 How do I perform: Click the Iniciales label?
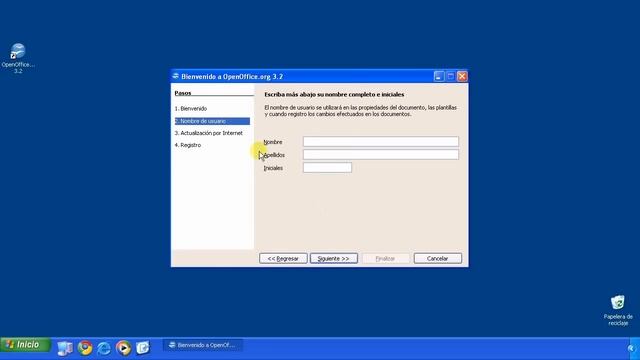click(273, 168)
